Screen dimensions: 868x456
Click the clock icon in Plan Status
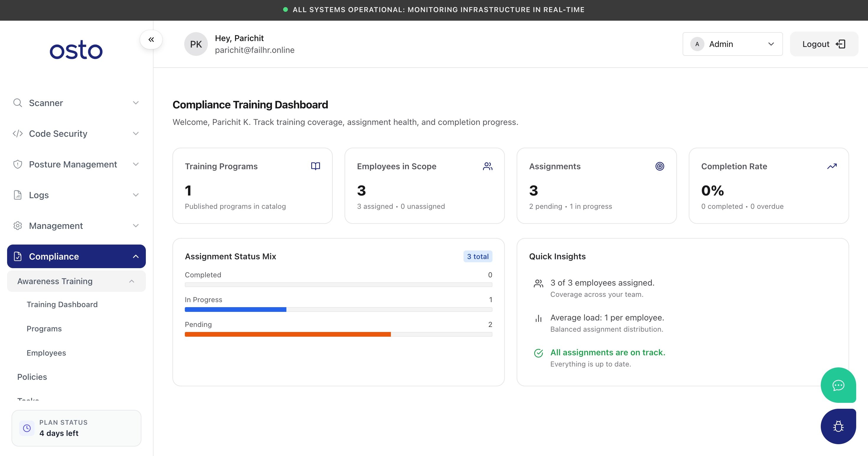27,428
